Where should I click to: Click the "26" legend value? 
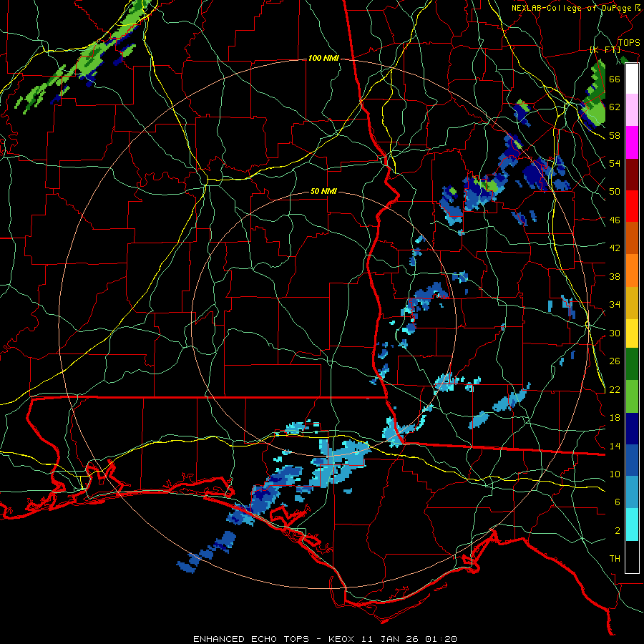pos(615,361)
